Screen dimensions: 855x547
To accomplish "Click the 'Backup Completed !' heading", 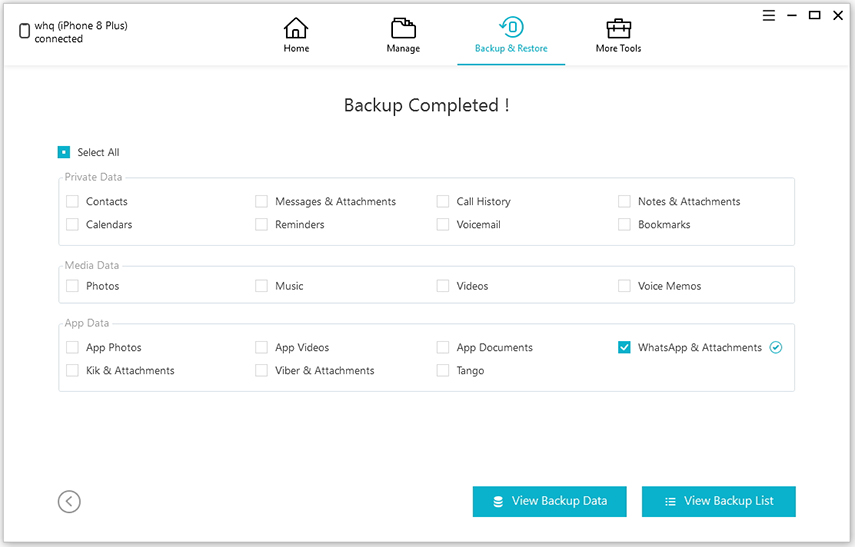I will 426,105.
